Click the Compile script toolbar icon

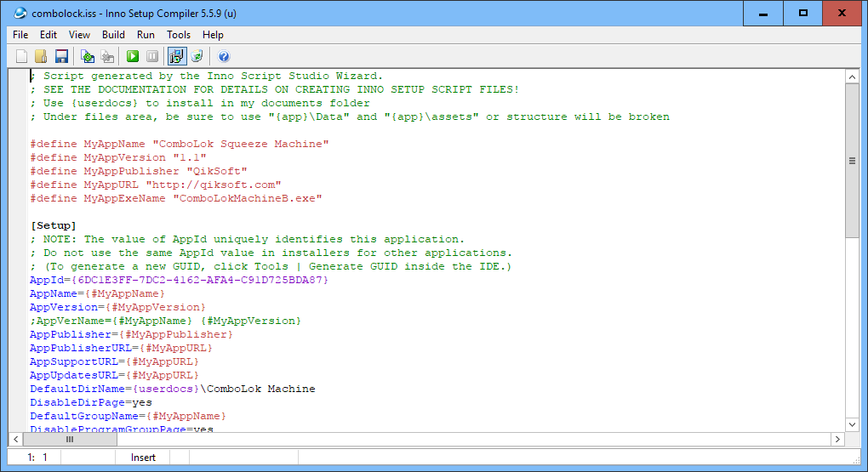(87, 56)
